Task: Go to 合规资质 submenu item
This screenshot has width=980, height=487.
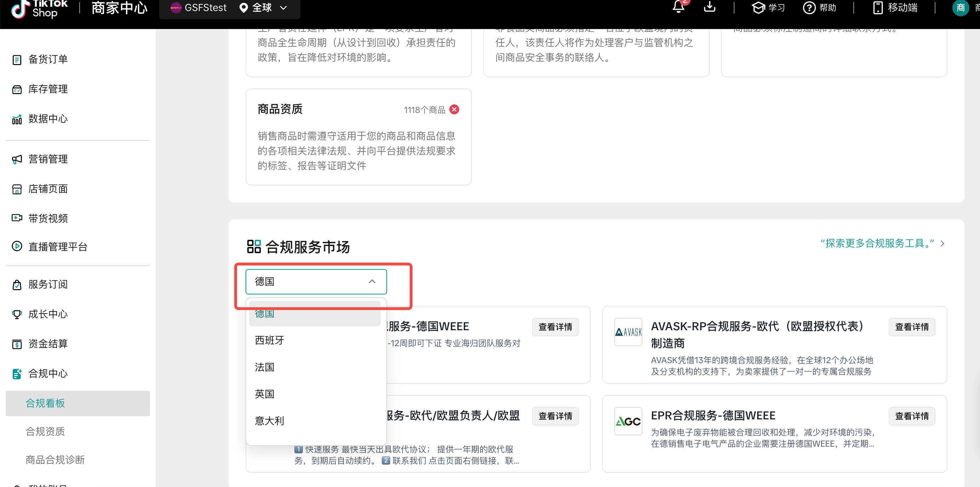Action: [x=45, y=431]
